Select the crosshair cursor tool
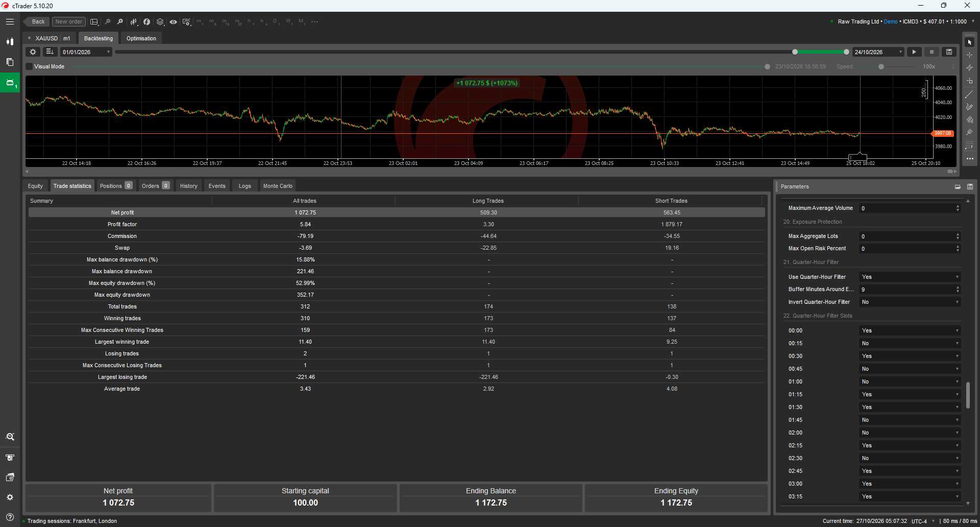Image resolution: width=980 pixels, height=527 pixels. [x=969, y=55]
